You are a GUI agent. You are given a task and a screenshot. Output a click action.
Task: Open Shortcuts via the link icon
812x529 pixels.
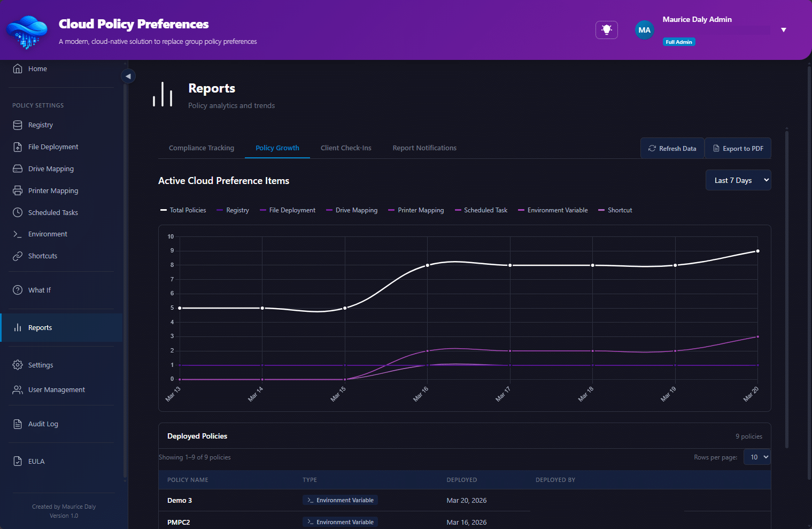point(18,256)
